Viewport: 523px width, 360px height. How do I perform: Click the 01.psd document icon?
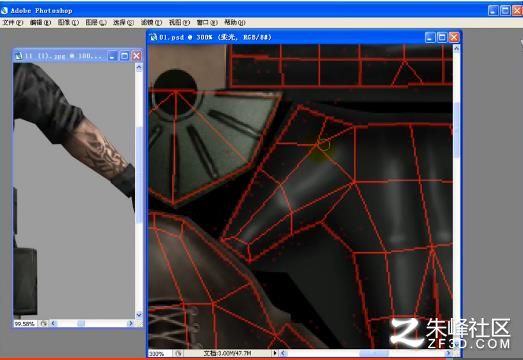point(153,37)
